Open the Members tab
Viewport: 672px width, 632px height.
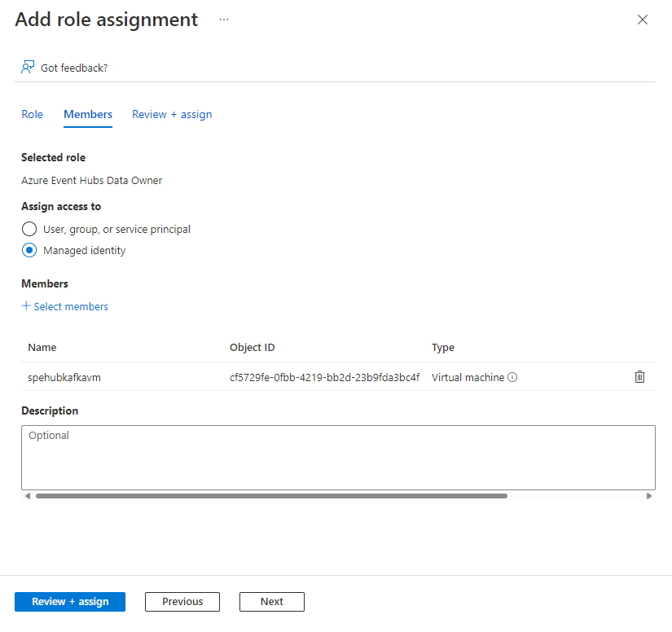pos(88,114)
